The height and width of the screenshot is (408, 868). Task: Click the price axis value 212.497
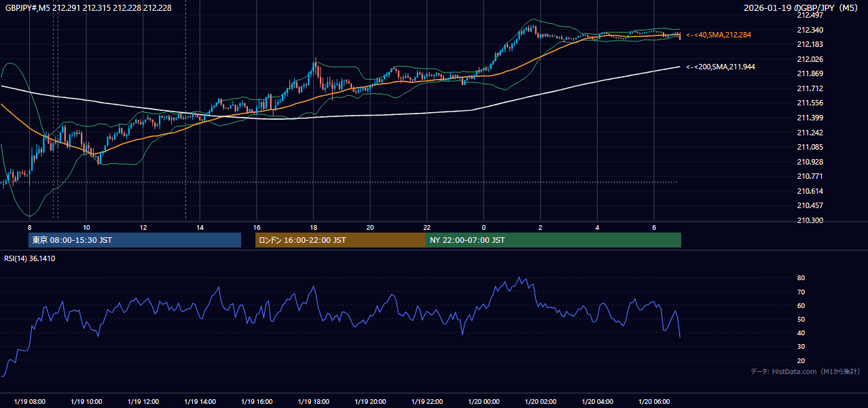click(810, 16)
